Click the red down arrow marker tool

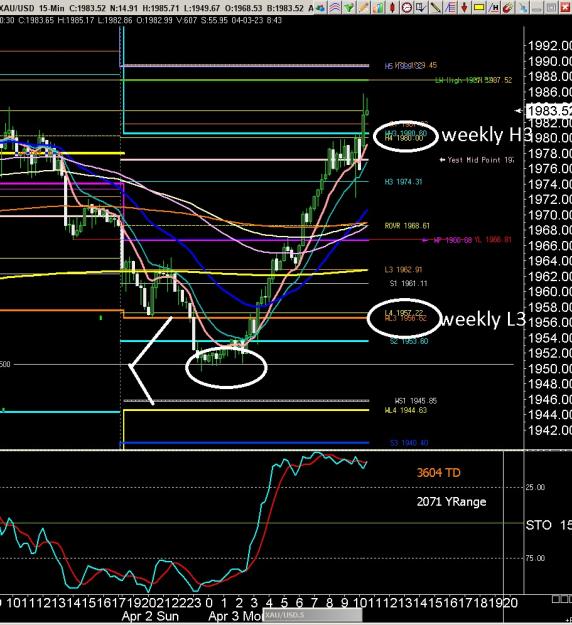click(x=465, y=7)
